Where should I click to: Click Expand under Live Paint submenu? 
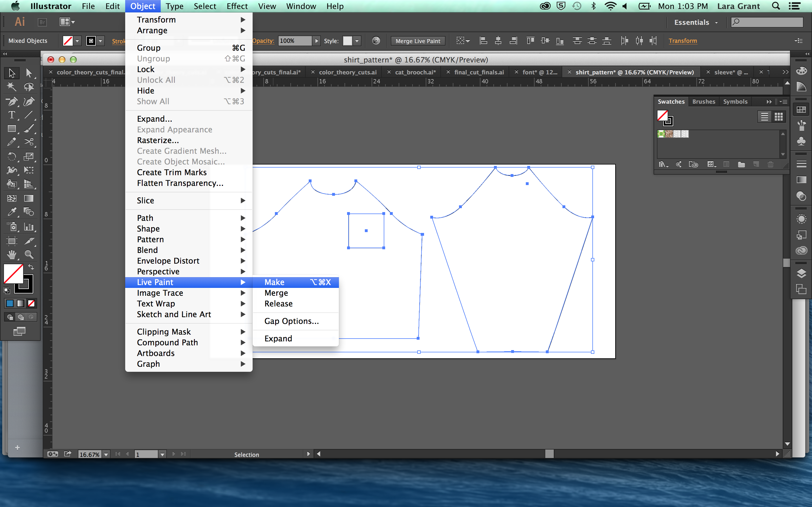click(x=278, y=338)
